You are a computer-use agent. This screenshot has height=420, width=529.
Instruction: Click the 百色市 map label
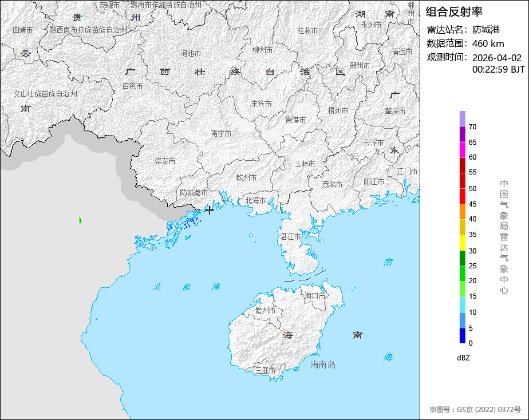[x=132, y=86]
